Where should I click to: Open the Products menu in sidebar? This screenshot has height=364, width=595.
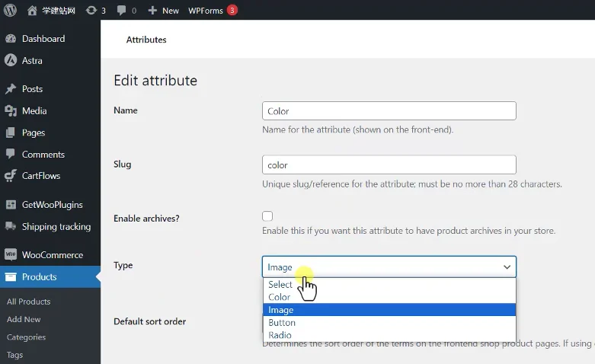coord(40,276)
